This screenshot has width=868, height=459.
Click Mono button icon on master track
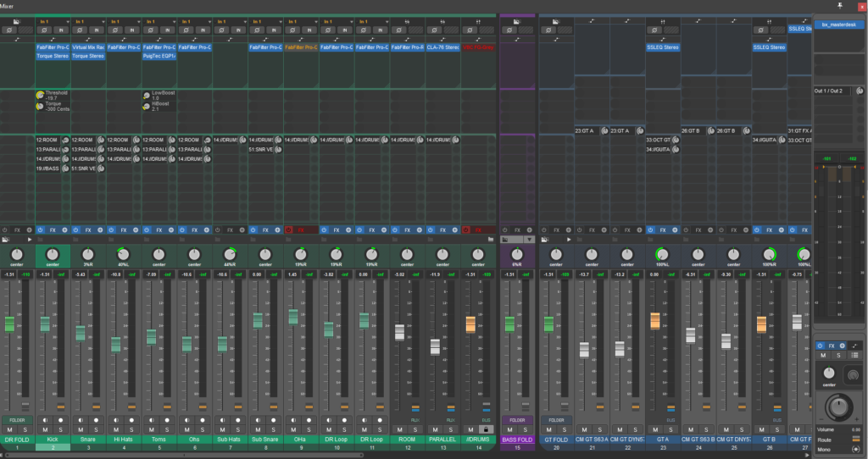(x=857, y=449)
